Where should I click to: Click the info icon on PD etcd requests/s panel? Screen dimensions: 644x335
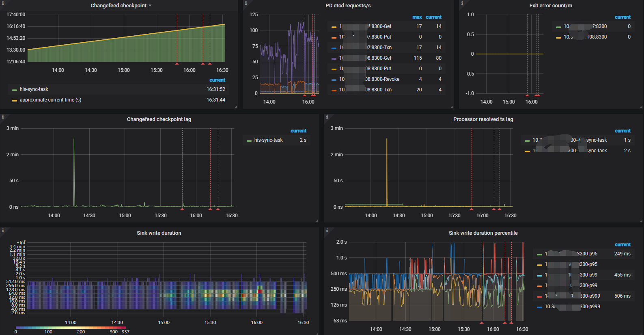coord(246,3)
